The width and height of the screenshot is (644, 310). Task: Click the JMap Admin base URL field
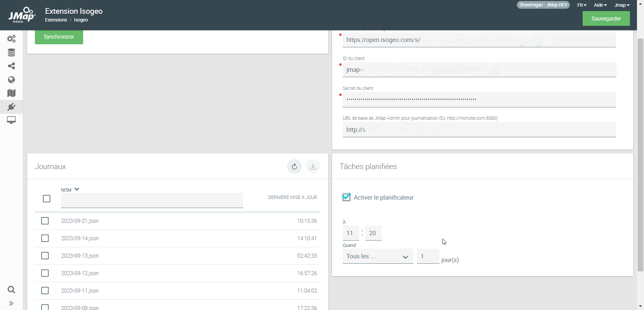479,130
